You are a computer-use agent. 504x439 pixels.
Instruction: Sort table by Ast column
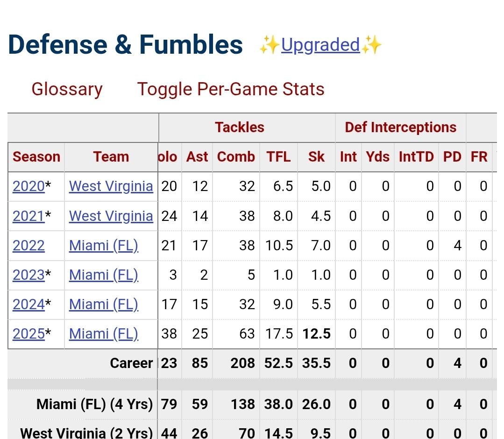pyautogui.click(x=197, y=156)
